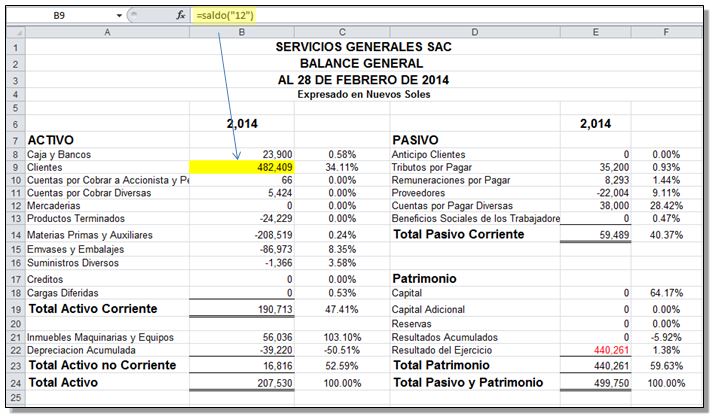Image resolution: width=715 pixels, height=416 pixels.
Task: Select column A header
Action: coord(107,32)
